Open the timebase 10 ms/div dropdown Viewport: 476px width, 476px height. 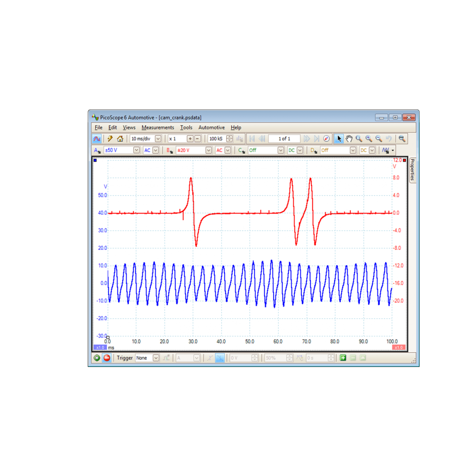[158, 139]
